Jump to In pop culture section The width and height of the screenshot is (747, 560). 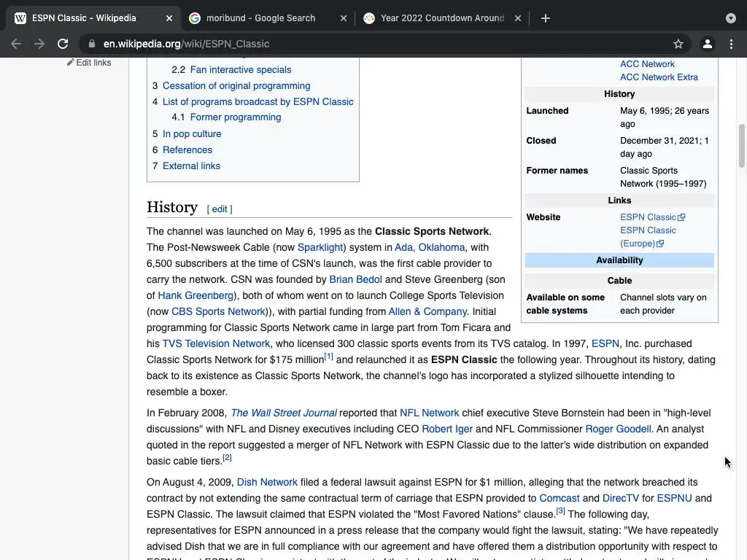pos(192,134)
